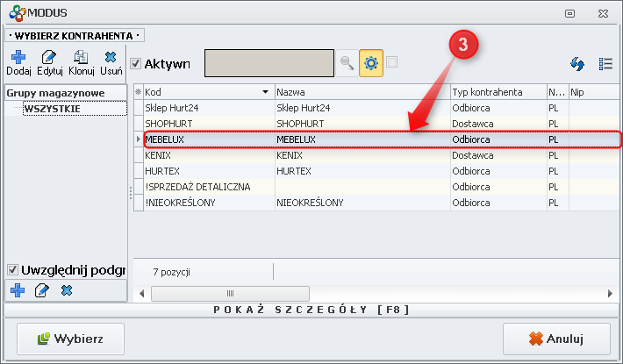Click the Klonuj copy icon
Image resolution: width=623 pixels, height=364 pixels.
pos(81,57)
